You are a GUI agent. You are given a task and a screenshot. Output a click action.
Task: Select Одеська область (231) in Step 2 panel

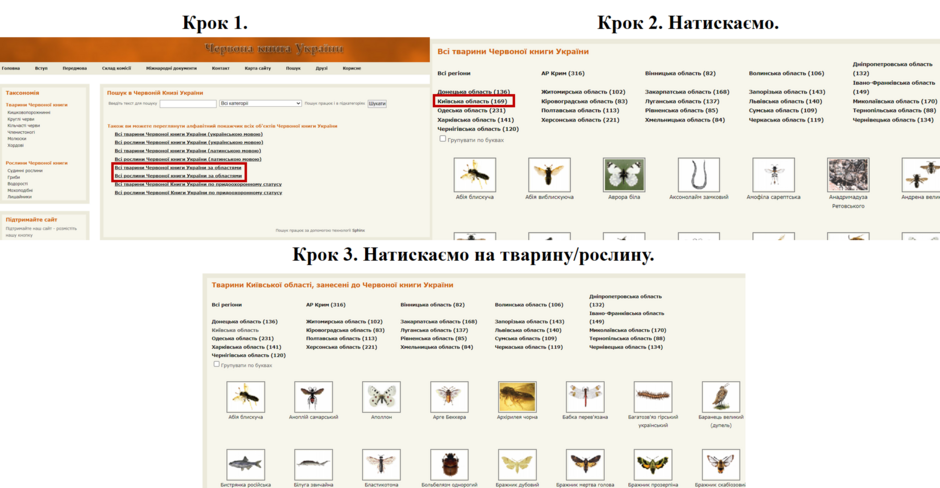471,111
